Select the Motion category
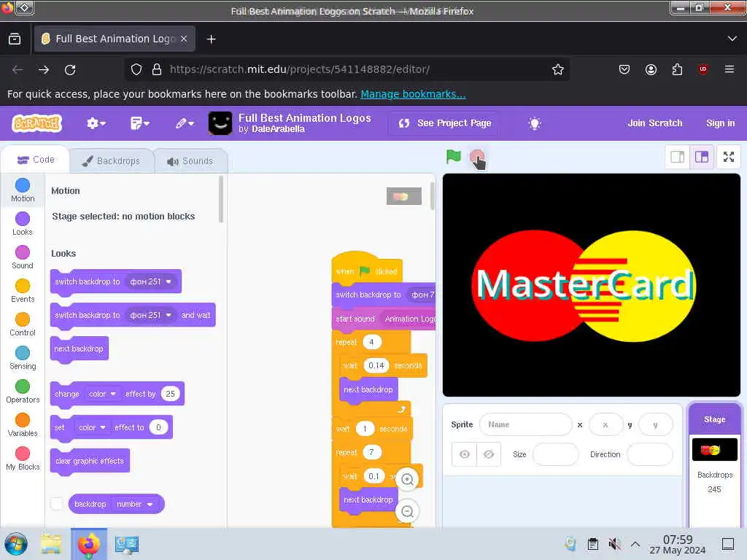This screenshot has width=747, height=560. [x=23, y=190]
